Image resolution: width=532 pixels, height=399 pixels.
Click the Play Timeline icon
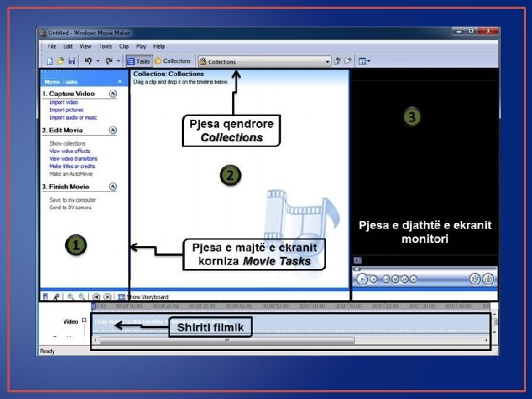coord(108,297)
